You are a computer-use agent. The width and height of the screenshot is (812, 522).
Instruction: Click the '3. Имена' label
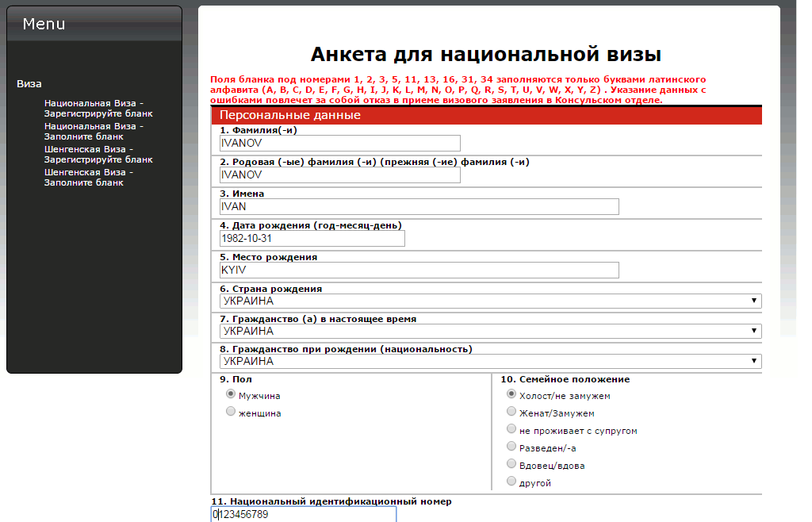(x=242, y=194)
